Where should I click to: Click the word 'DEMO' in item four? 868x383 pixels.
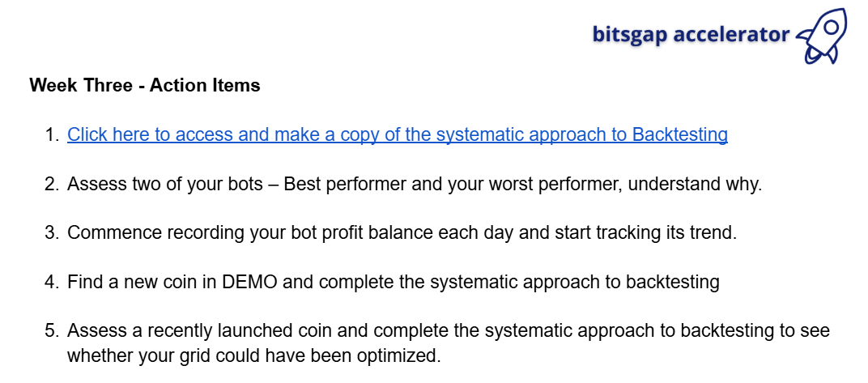coord(249,283)
